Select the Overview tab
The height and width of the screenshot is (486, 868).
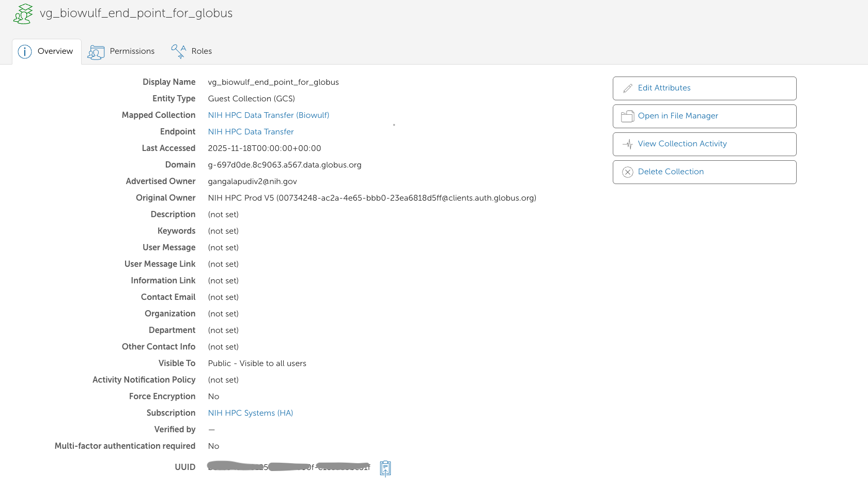tap(55, 51)
